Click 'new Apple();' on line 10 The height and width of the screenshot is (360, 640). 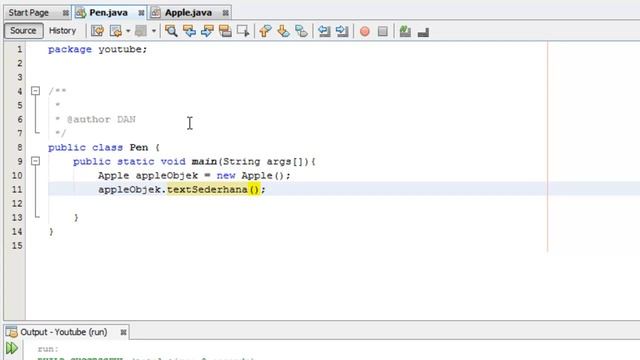pos(253,176)
